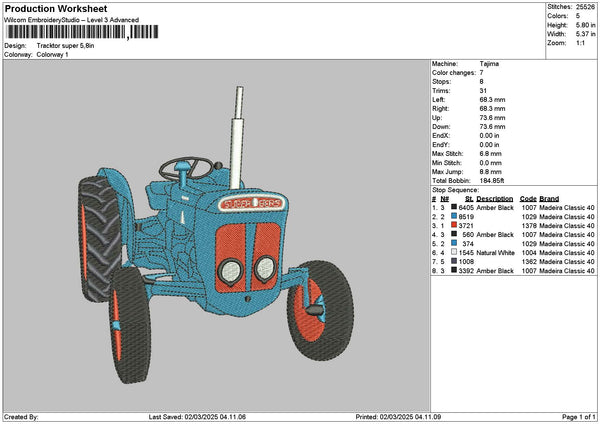
Task: Click the Natural White swatch beside 1545
Action: [x=454, y=252]
